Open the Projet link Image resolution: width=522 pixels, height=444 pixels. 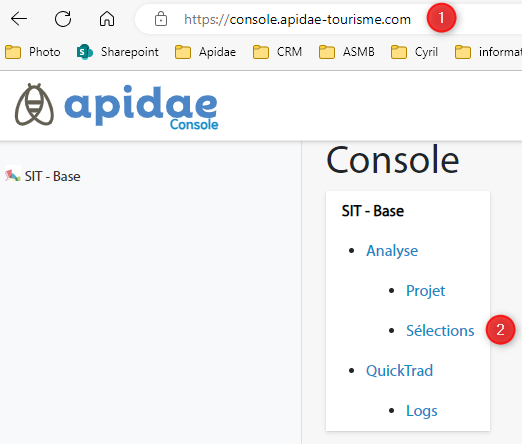pyautogui.click(x=425, y=291)
